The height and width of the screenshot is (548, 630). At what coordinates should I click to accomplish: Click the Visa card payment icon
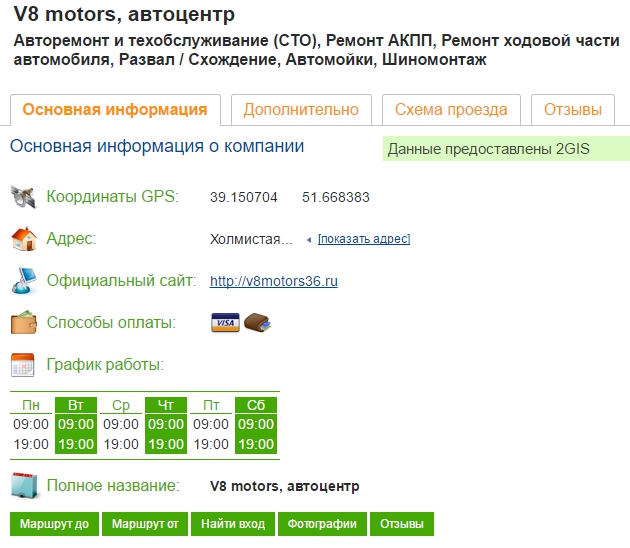225,323
